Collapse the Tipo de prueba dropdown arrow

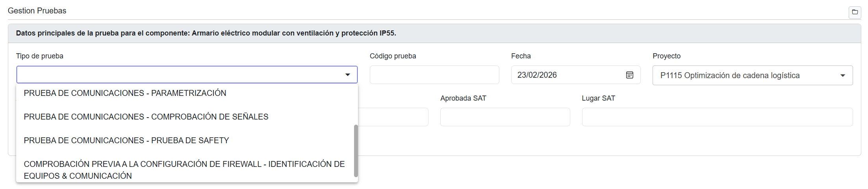pyautogui.click(x=347, y=75)
